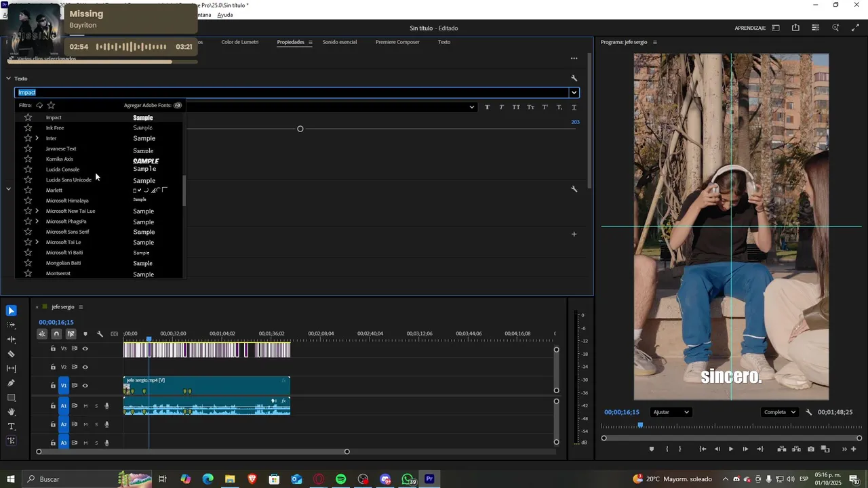Expand the Inter font family
Viewport: 868px width, 488px height.
37,138
